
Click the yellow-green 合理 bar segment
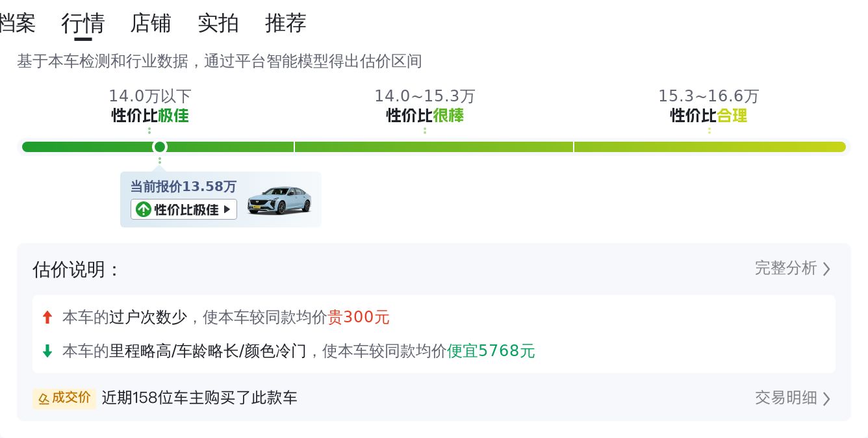[709, 147]
